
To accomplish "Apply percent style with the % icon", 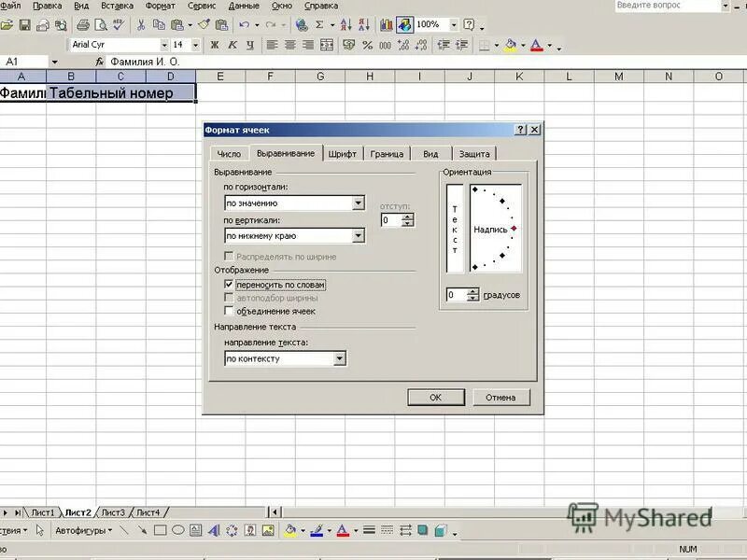I will click(367, 45).
